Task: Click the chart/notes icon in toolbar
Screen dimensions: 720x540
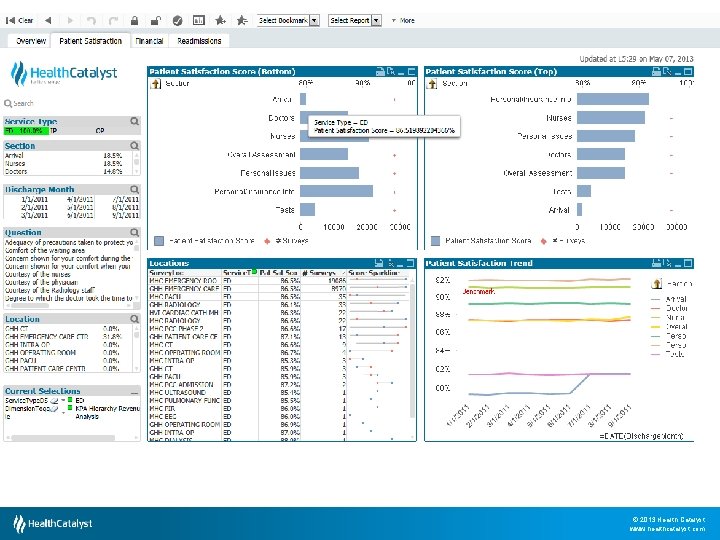Action: pyautogui.click(x=198, y=20)
